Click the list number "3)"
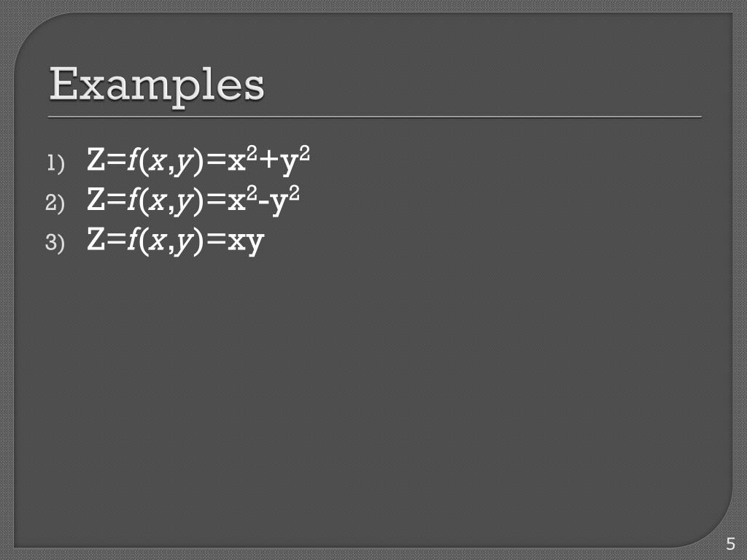 point(55,242)
